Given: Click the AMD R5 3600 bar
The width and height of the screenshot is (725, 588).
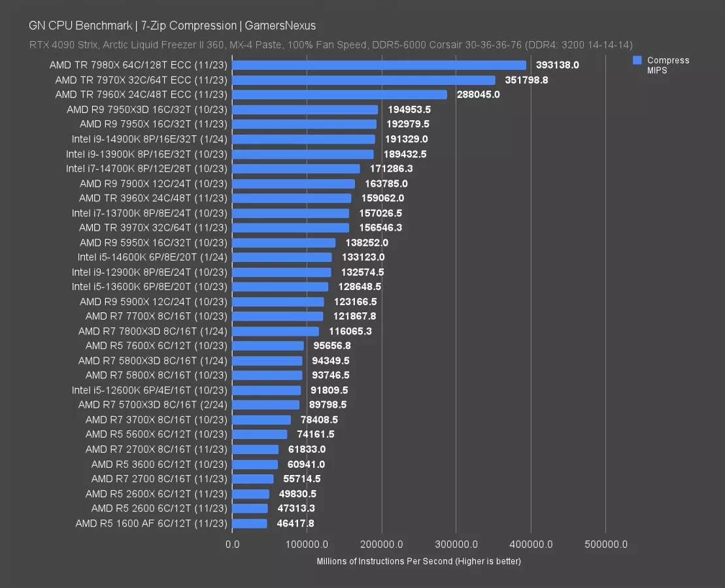Looking at the screenshot, I should (x=255, y=464).
